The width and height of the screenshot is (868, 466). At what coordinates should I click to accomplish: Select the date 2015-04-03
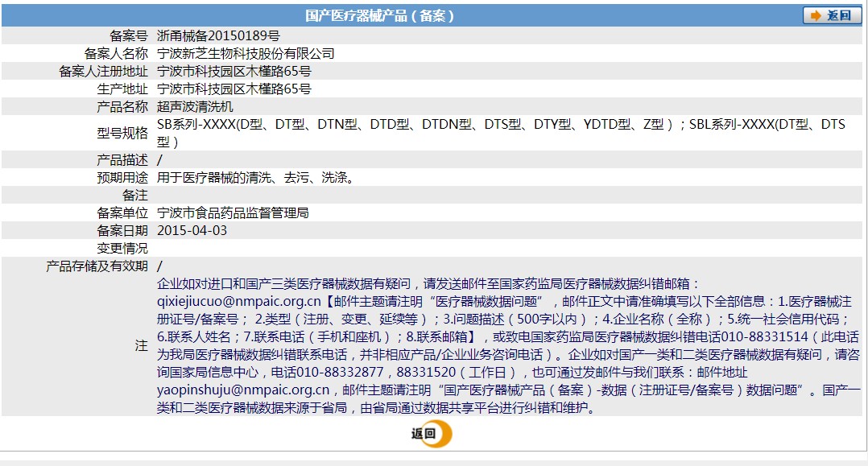pyautogui.click(x=192, y=231)
